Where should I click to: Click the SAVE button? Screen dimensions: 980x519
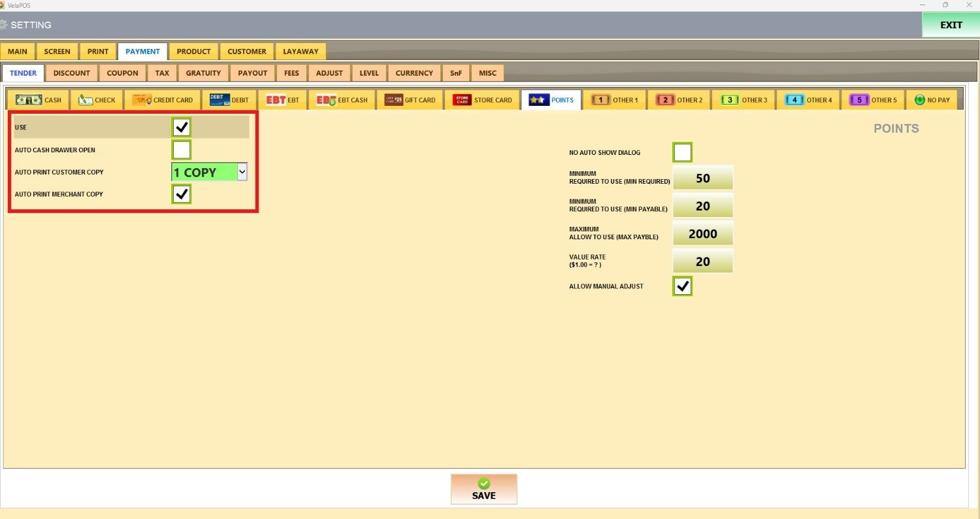pyautogui.click(x=483, y=489)
